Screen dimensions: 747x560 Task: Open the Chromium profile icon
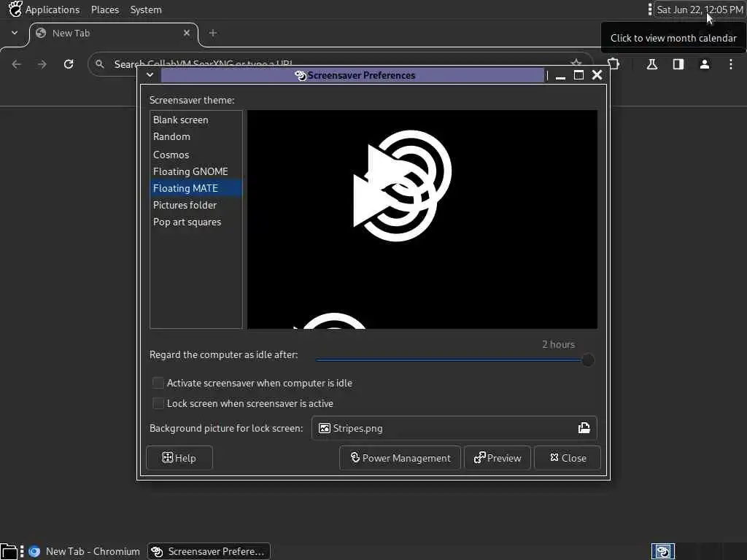[705, 64]
